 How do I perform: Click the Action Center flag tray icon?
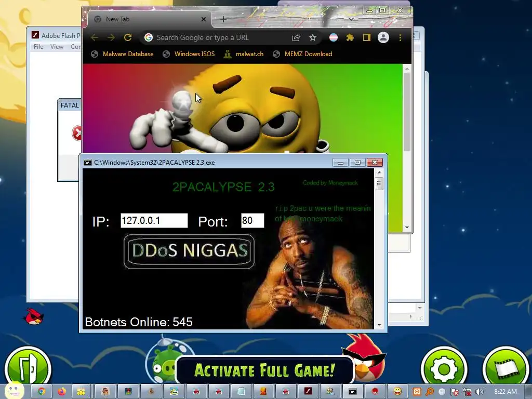click(454, 392)
